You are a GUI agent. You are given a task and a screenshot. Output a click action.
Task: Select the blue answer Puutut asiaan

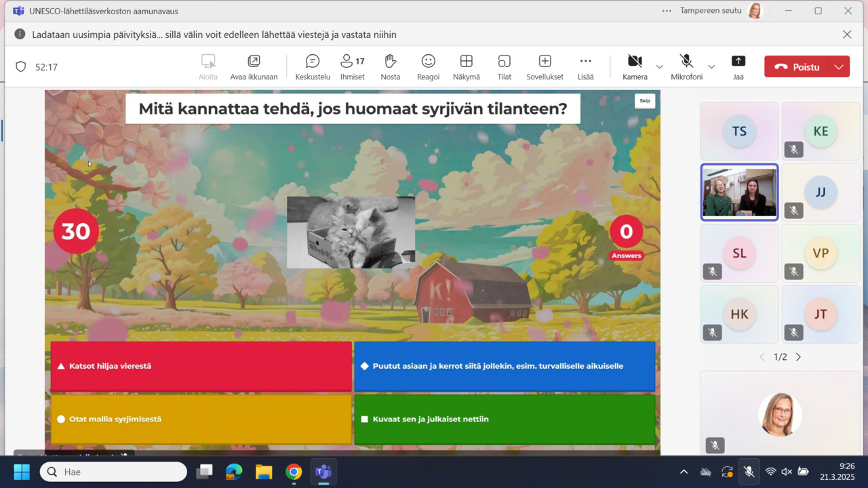[x=505, y=366]
